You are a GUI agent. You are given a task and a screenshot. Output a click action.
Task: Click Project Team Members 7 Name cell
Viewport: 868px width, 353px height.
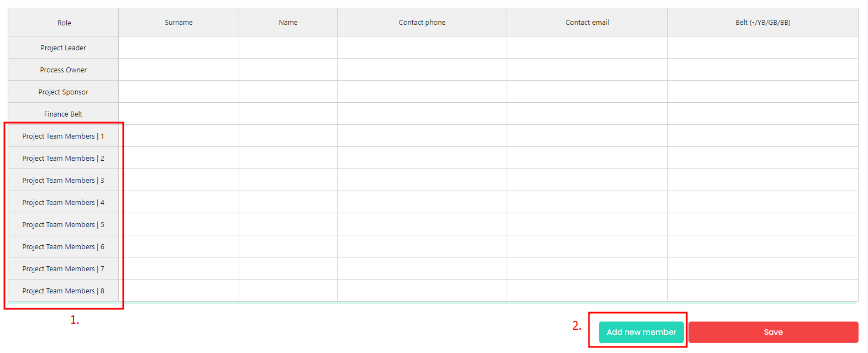click(x=288, y=268)
